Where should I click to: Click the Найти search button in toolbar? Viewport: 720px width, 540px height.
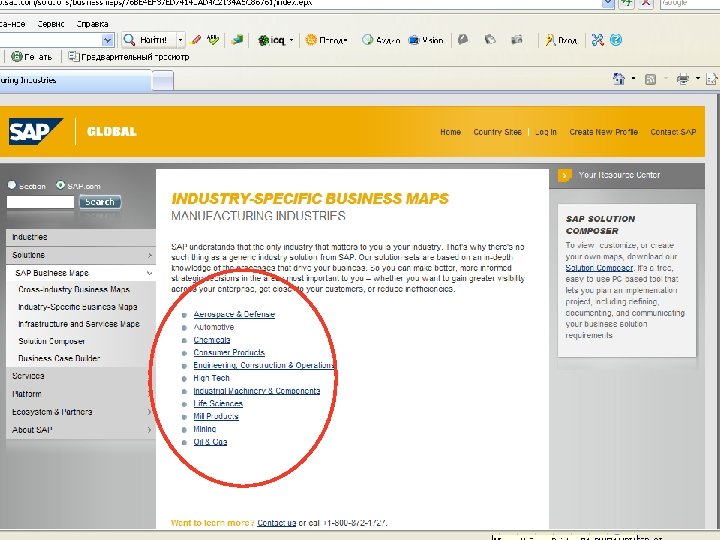pos(146,40)
